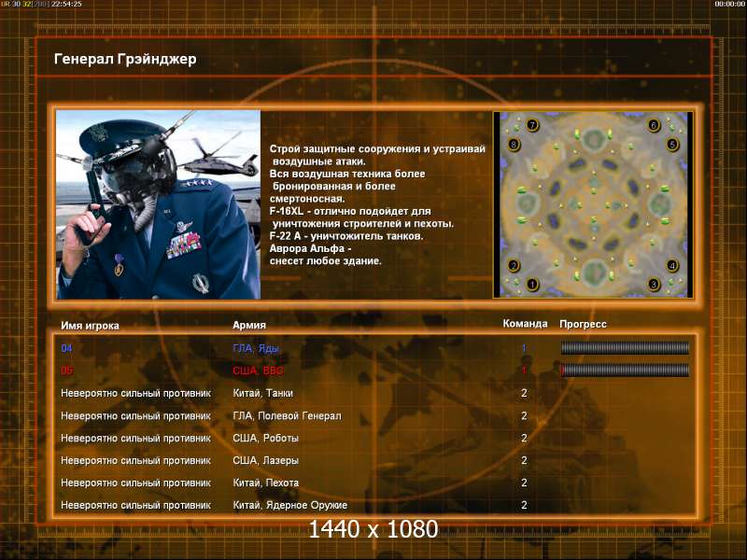747x560 pixels.
Task: Click start position marker 1 on minimap
Action: click(532, 285)
